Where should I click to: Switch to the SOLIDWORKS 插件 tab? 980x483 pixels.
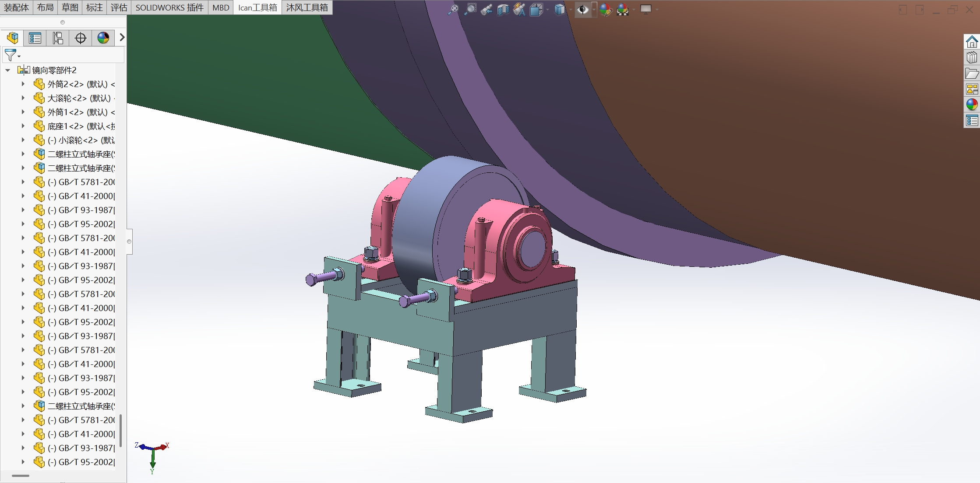click(169, 7)
